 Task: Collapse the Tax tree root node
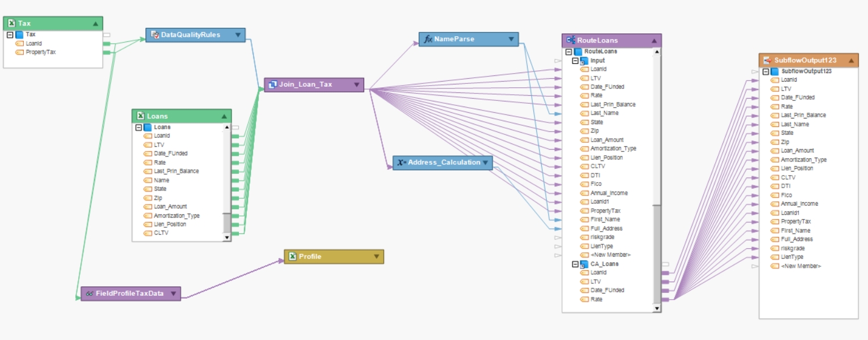(10, 35)
